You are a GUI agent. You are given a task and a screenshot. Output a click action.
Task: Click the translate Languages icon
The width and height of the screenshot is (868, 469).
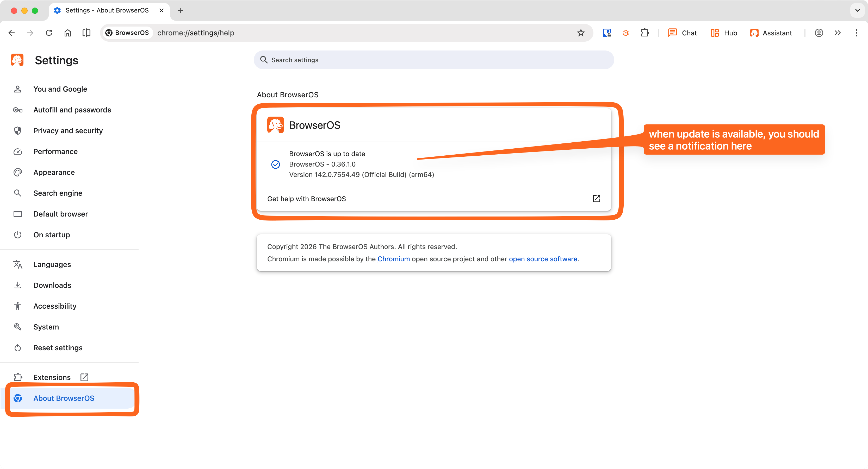pos(17,265)
